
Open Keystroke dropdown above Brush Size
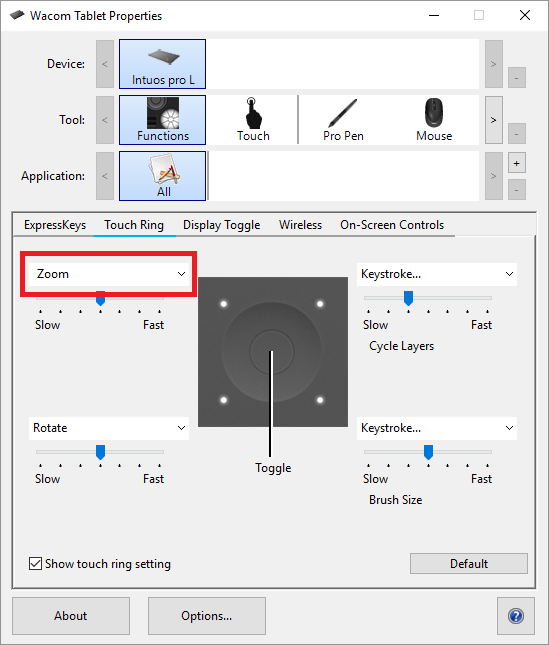437,428
